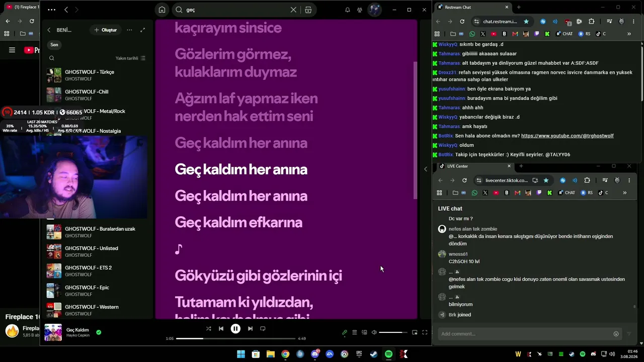Viewport: 644px width, 362px height.
Task: Reload the Restream Chat page
Action: tap(462, 22)
